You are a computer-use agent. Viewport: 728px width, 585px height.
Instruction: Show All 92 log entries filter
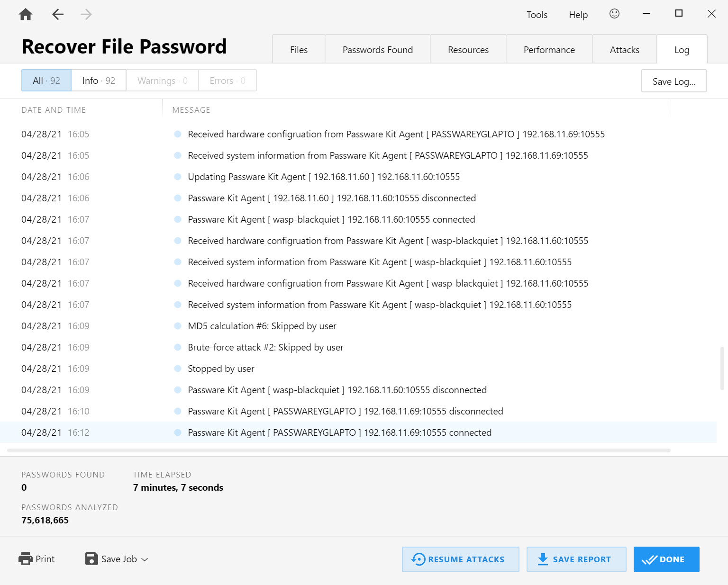(x=46, y=81)
